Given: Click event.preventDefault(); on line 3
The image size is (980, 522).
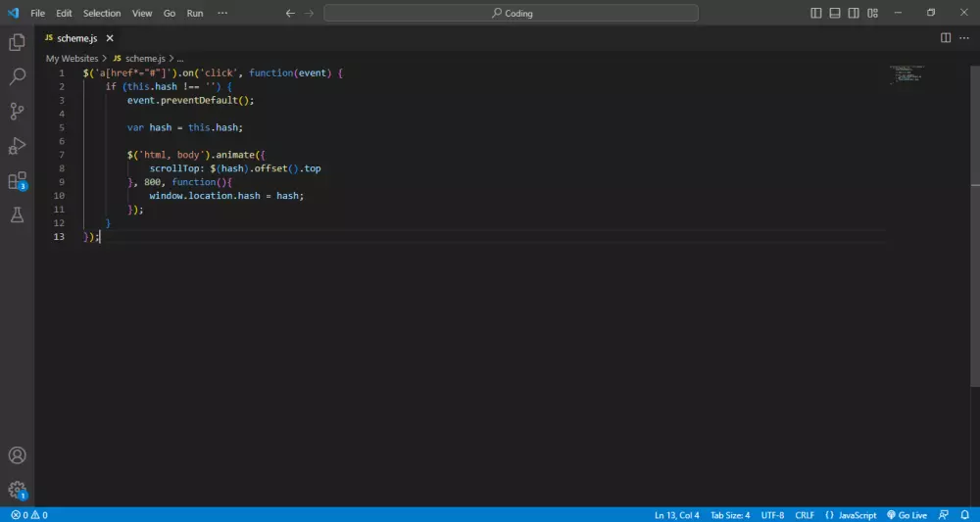Looking at the screenshot, I should pyautogui.click(x=191, y=100).
